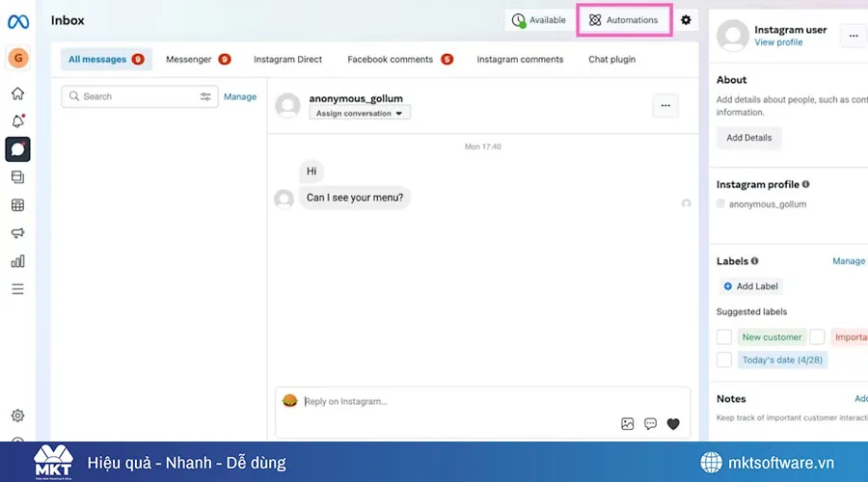Click the 'Hi' message bubble

(x=312, y=171)
